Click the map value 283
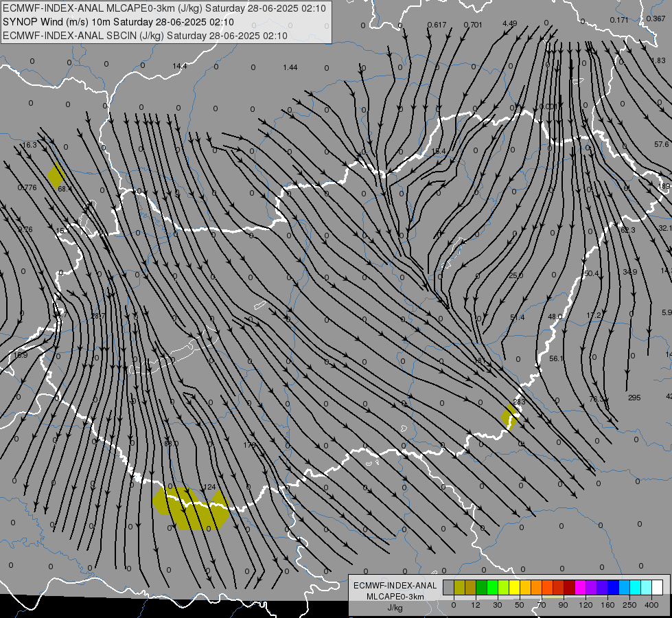Screen dimensions: 672x618 519,402
